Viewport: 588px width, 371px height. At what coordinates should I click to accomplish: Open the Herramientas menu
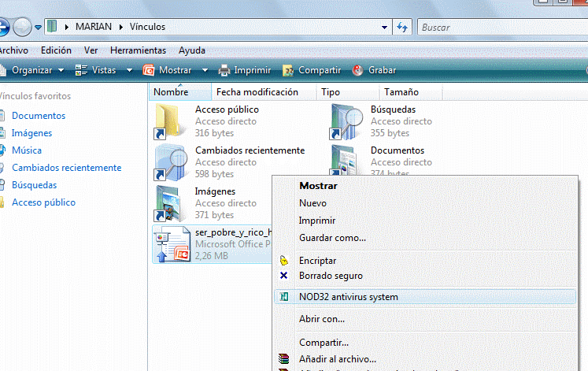(138, 50)
